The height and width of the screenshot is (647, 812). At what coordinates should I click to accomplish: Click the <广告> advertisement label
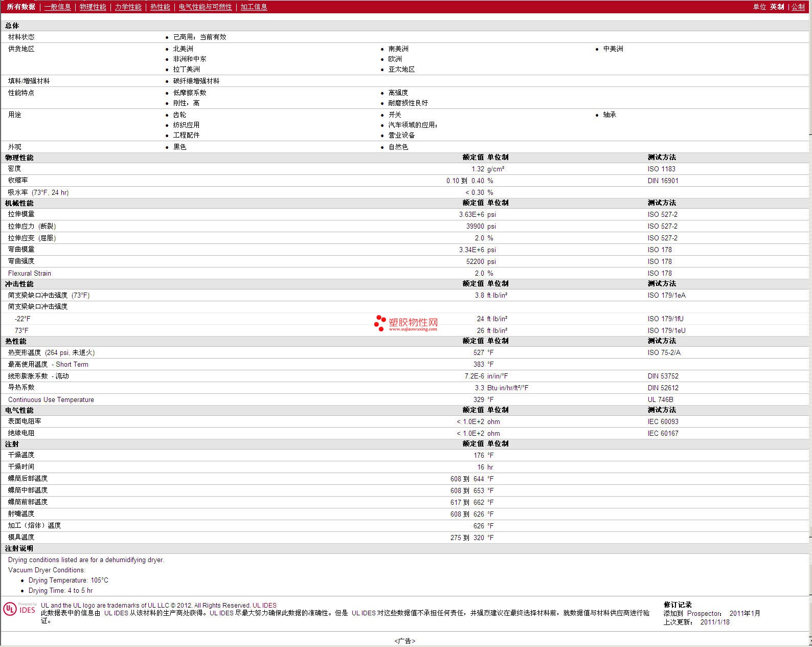tap(405, 641)
